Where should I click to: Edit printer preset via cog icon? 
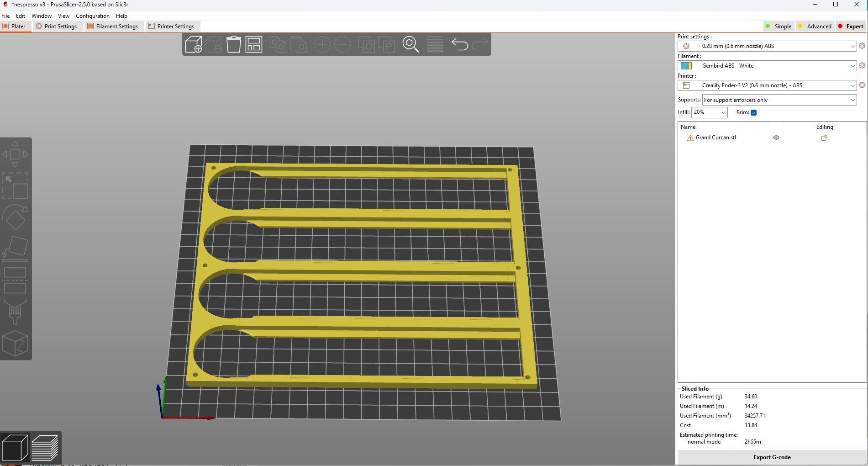pyautogui.click(x=862, y=85)
